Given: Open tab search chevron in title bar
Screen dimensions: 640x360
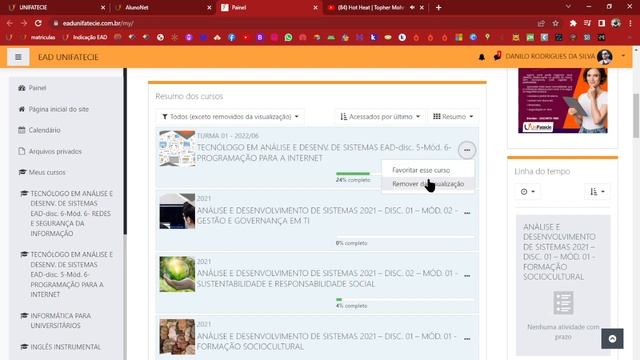Looking at the screenshot, I should (568, 7).
